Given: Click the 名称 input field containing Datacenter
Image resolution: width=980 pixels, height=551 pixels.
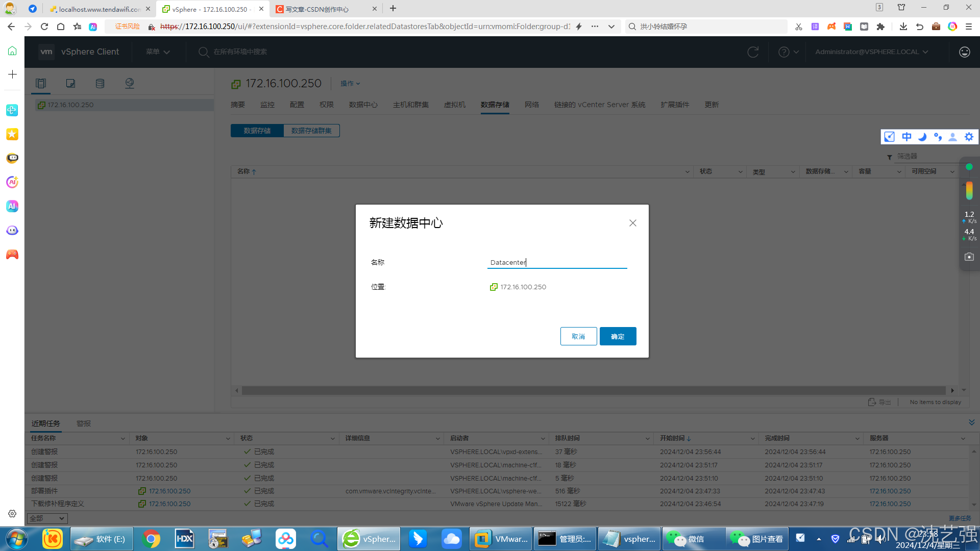Looking at the screenshot, I should 557,262.
